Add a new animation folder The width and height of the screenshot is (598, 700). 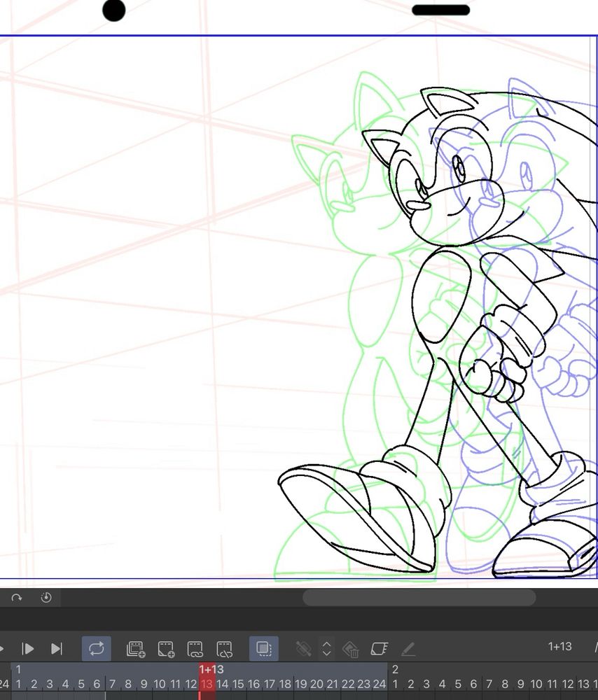coord(136,649)
